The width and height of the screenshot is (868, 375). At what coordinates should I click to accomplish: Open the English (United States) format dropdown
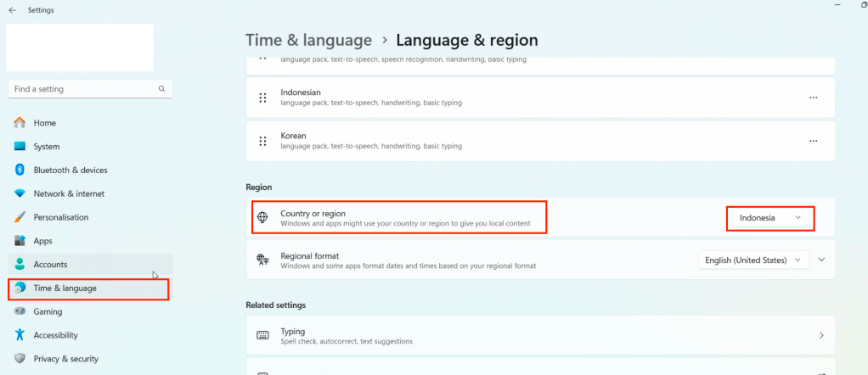tap(752, 260)
